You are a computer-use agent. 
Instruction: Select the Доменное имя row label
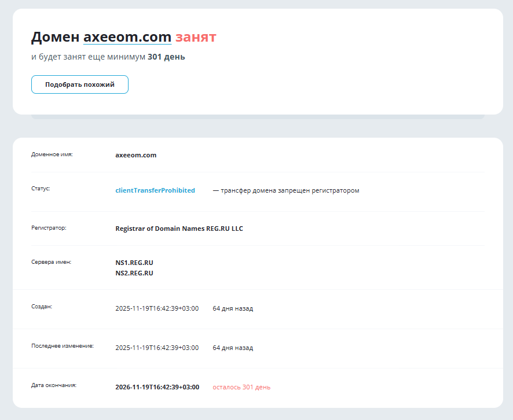point(51,154)
